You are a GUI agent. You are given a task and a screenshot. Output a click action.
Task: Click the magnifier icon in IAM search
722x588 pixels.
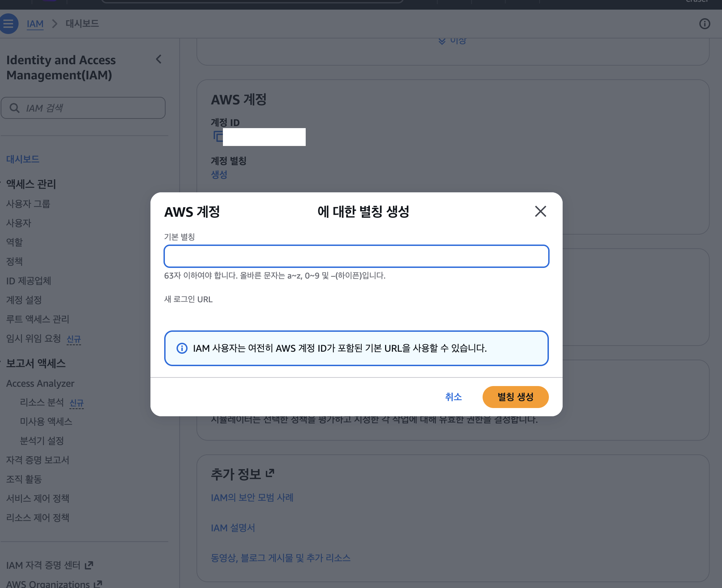coord(14,108)
